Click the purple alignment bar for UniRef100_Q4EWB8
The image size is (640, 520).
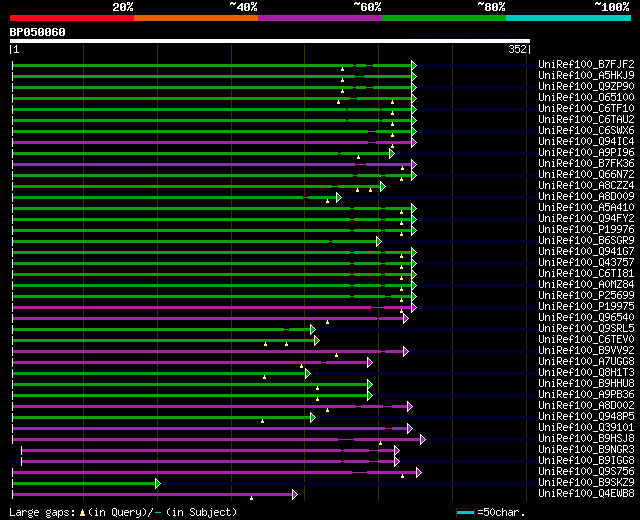[x=153, y=495]
